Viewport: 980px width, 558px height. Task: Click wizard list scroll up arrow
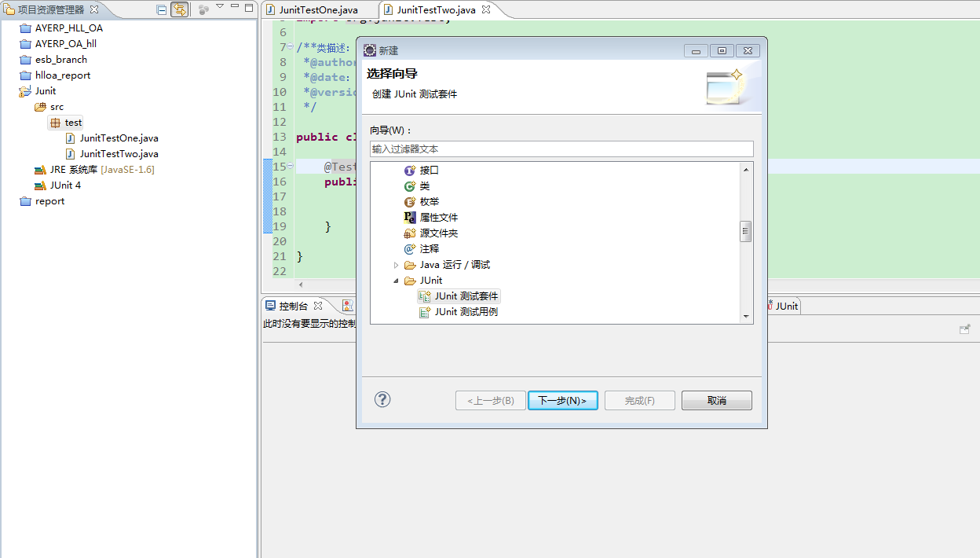pos(746,169)
